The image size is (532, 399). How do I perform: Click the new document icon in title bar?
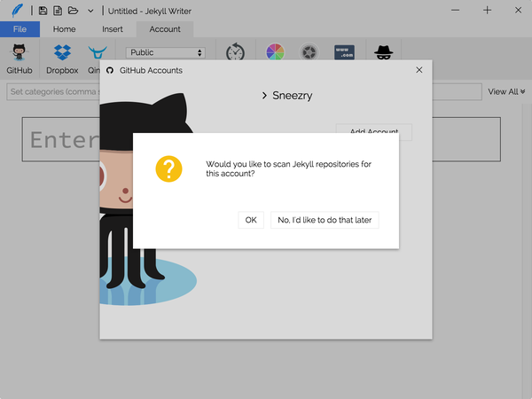[58, 11]
